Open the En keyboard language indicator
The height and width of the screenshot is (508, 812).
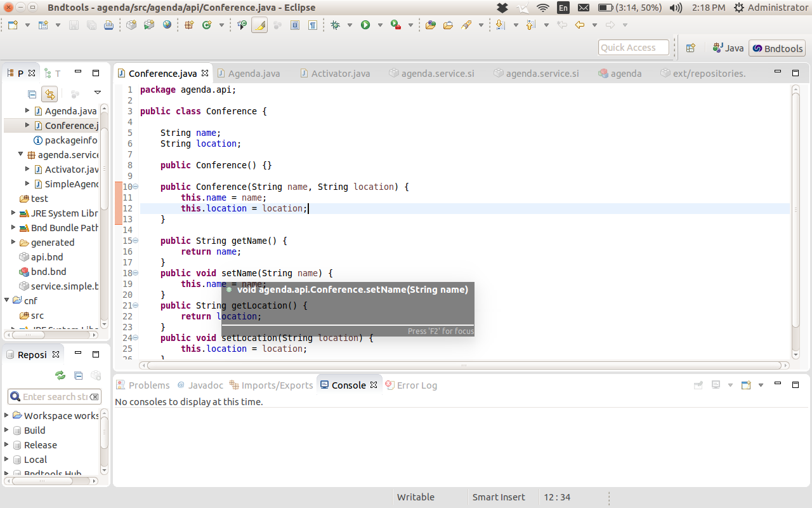[x=563, y=8]
